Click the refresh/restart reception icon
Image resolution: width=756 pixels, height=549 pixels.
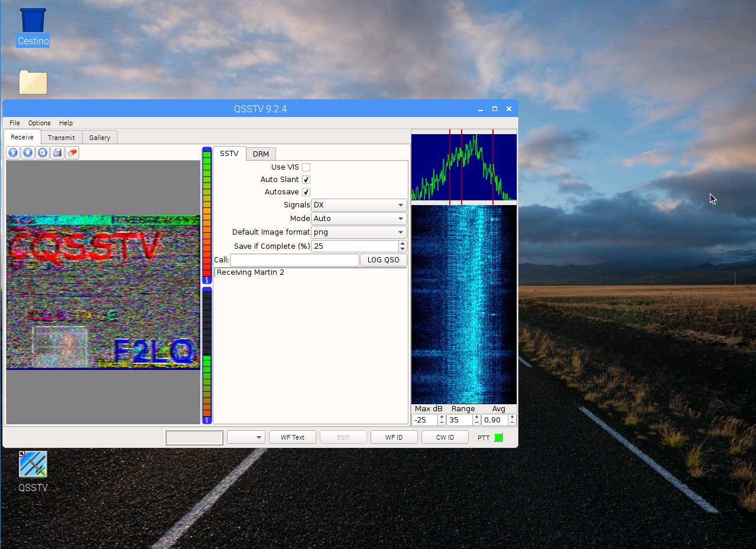point(42,152)
